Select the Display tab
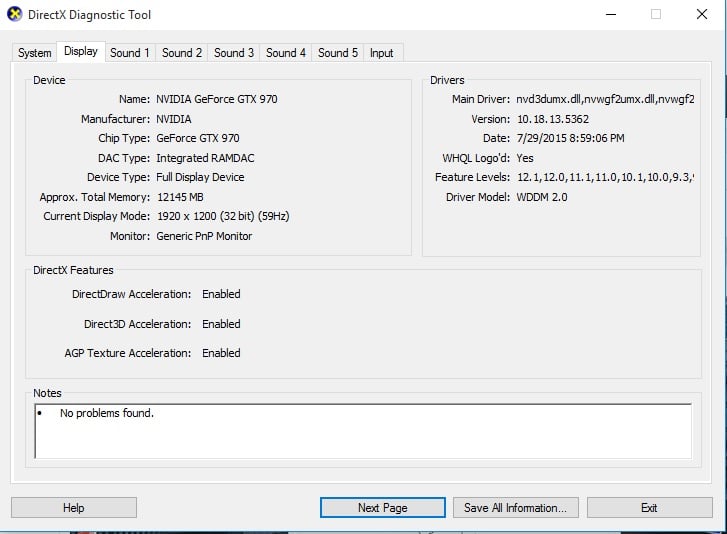 81,51
